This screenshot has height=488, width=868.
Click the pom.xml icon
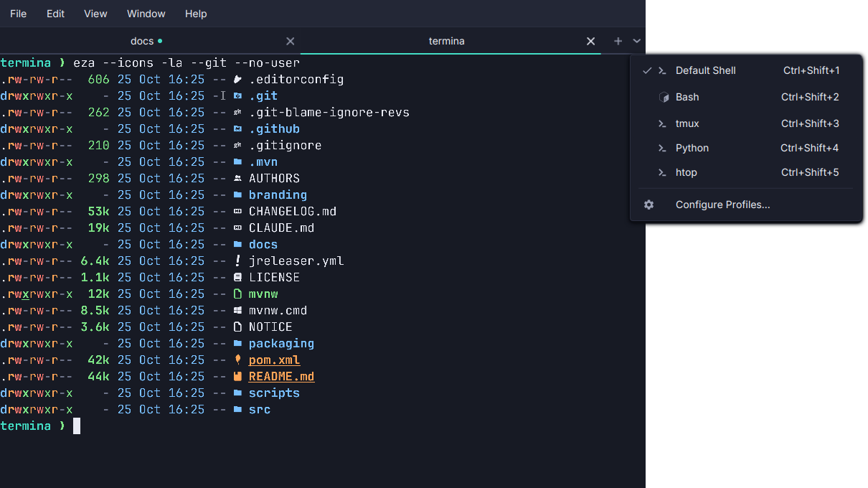[x=238, y=360]
